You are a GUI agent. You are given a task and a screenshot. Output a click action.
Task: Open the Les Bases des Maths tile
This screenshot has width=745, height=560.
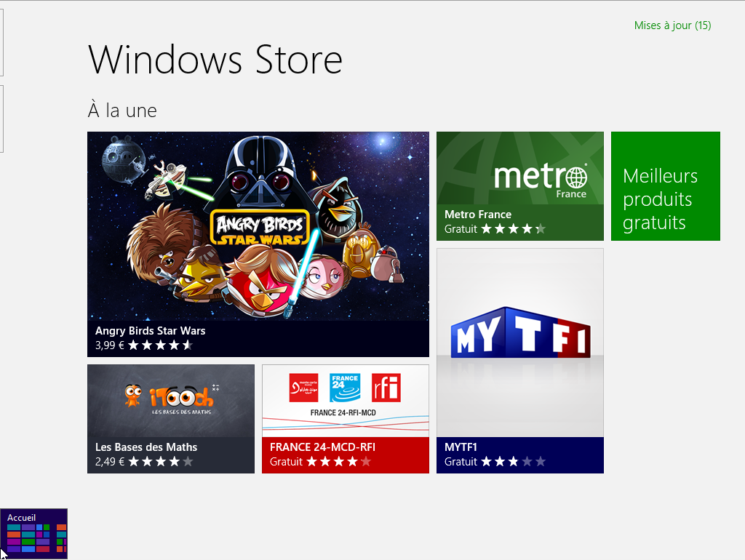point(170,419)
